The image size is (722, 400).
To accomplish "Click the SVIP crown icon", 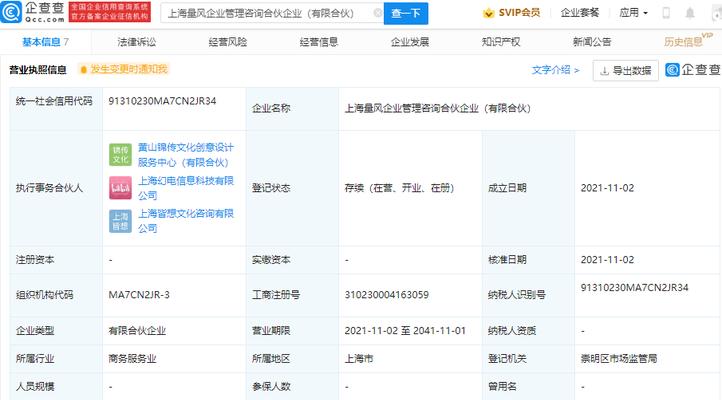I will click(488, 13).
